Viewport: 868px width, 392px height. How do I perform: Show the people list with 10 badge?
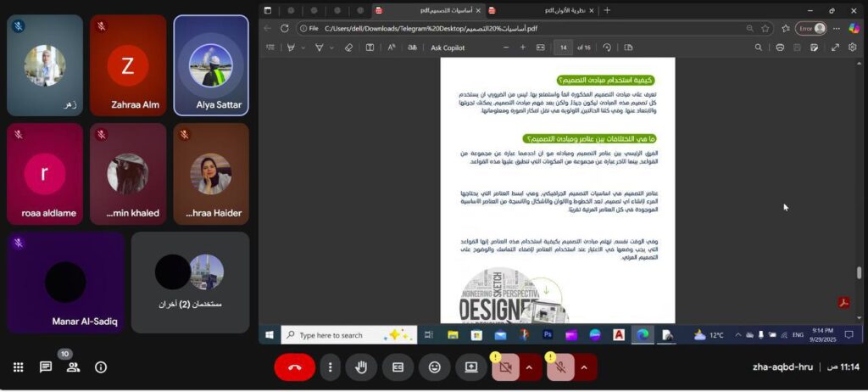click(x=73, y=367)
